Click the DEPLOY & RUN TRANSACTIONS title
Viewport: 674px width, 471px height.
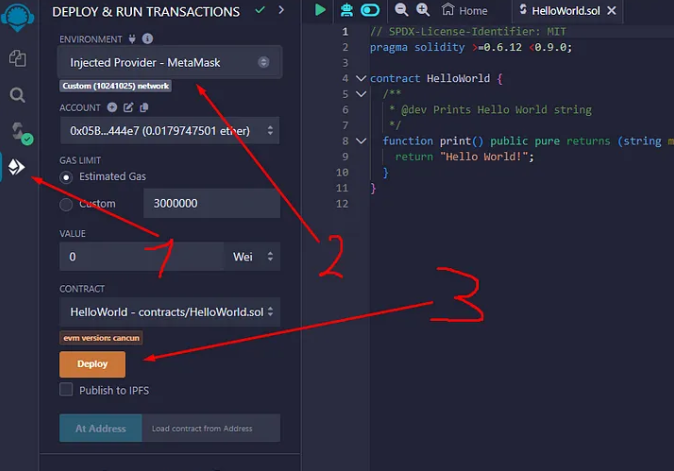pyautogui.click(x=146, y=12)
